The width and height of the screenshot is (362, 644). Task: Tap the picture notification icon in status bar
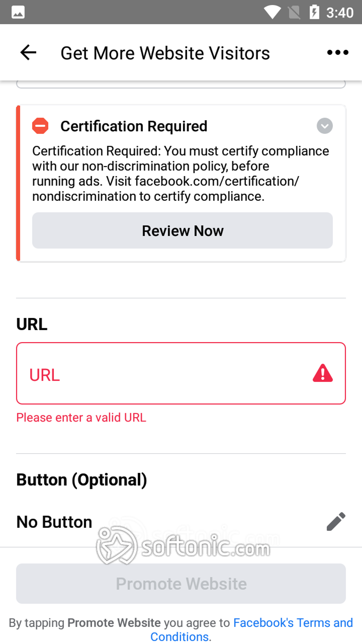[18, 12]
